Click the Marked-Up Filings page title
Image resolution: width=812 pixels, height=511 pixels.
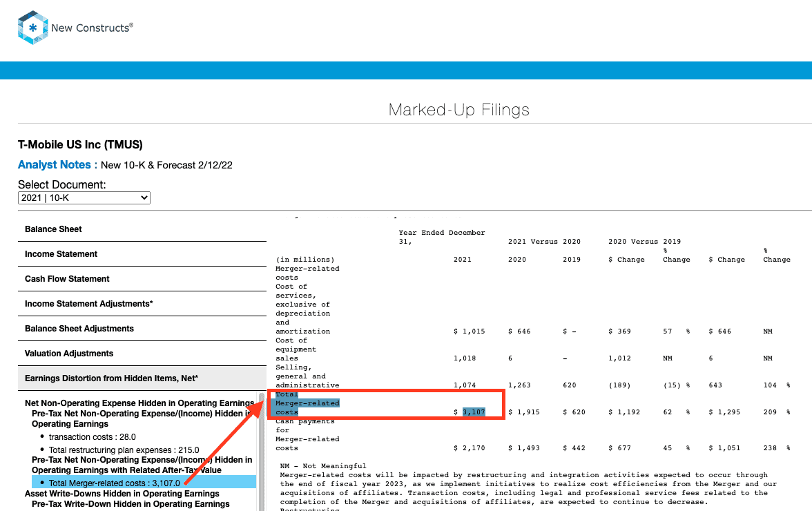point(458,110)
